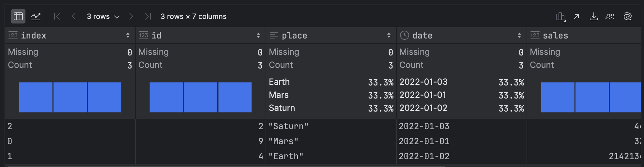This screenshot has height=167, width=644.
Task: Select the 2022-01-01 date cell
Action: (424, 141)
